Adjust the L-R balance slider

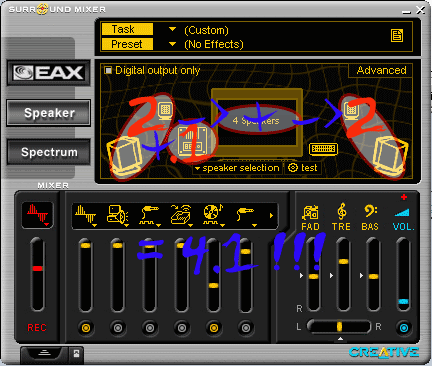(339, 326)
